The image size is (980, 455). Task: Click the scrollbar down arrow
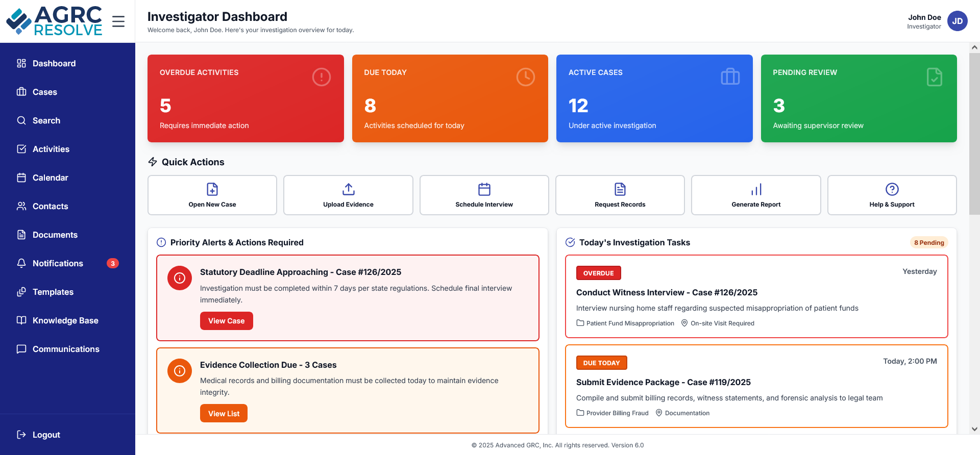coord(974,429)
